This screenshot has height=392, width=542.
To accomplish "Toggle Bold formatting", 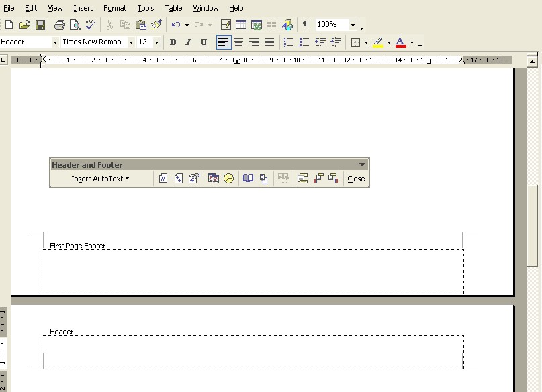I will pos(173,42).
